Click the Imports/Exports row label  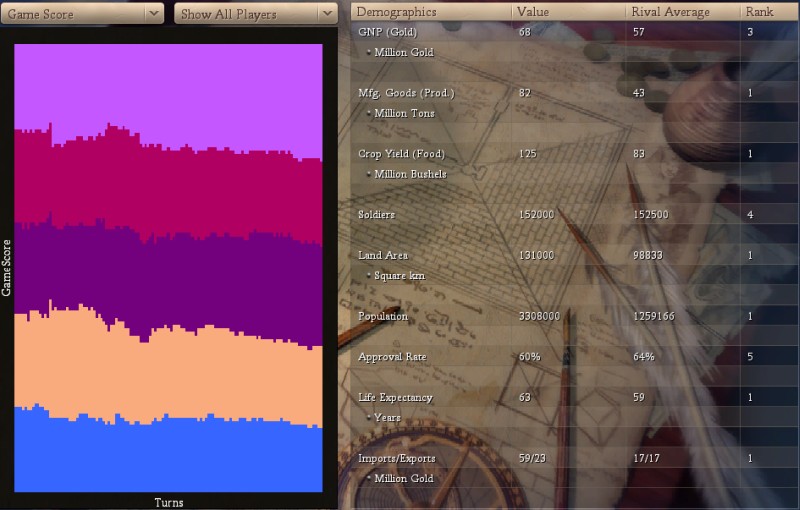tap(397, 458)
